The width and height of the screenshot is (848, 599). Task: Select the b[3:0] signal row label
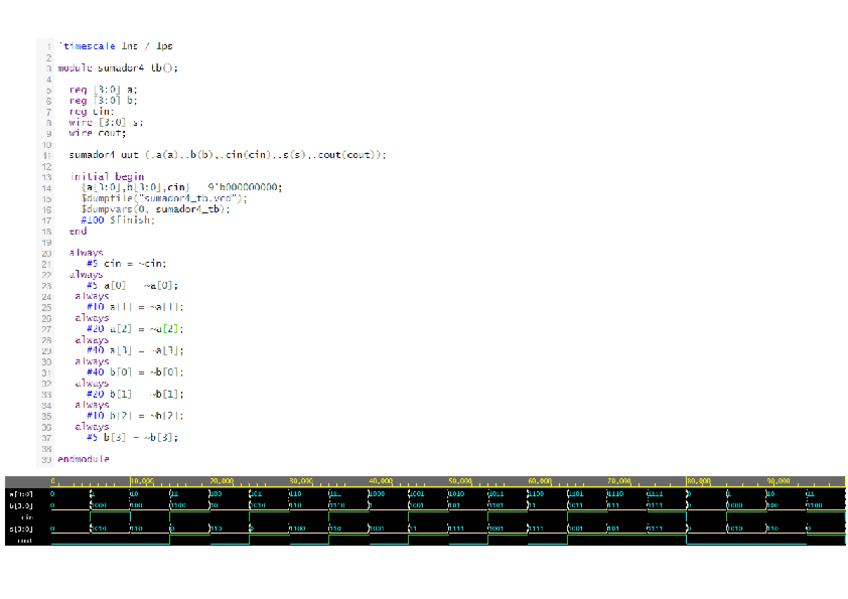pos(20,505)
